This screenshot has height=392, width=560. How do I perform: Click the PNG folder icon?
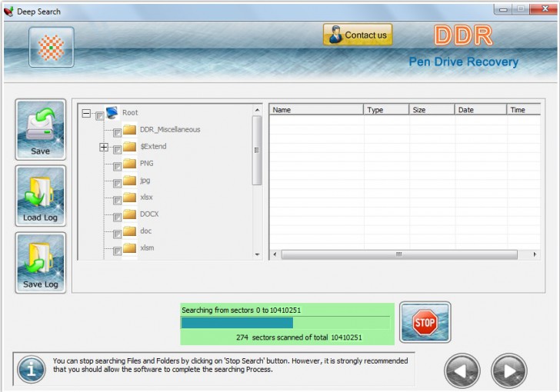click(x=130, y=164)
